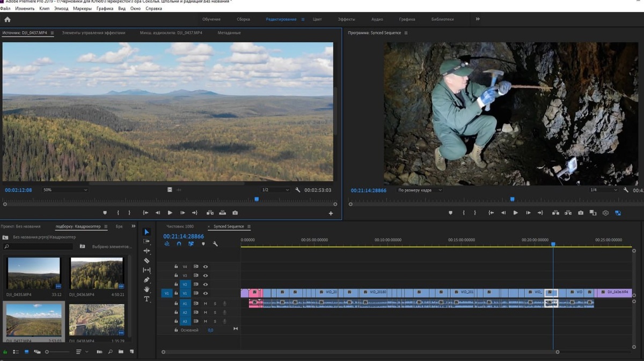Screen dimensions: 644x361
Task: Click Export Frame camera in Program monitor
Action: [x=581, y=213]
